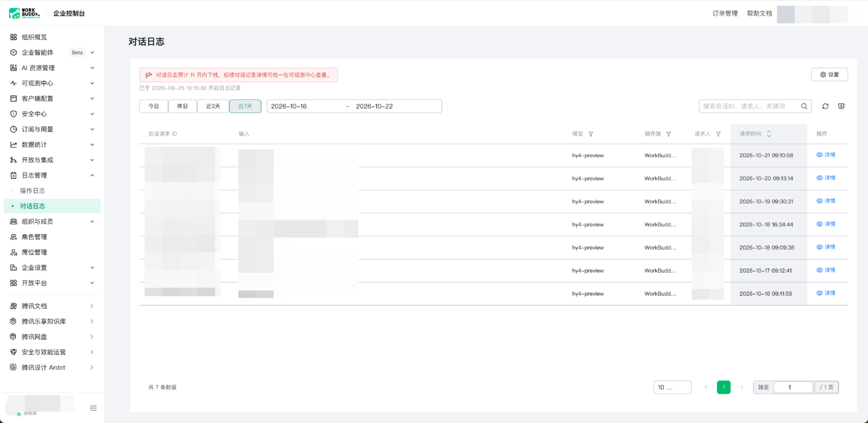This screenshot has width=868, height=423.
Task: Click the export download icon
Action: (x=841, y=106)
